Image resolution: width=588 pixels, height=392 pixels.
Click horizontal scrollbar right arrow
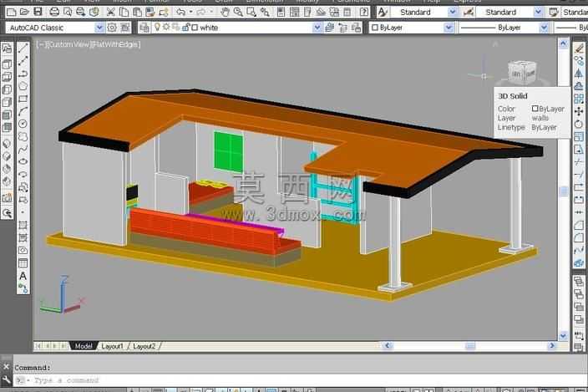coord(551,345)
